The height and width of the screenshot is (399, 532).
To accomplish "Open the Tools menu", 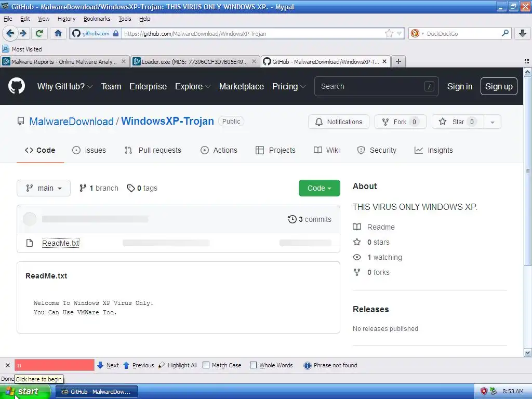I will (x=125, y=19).
